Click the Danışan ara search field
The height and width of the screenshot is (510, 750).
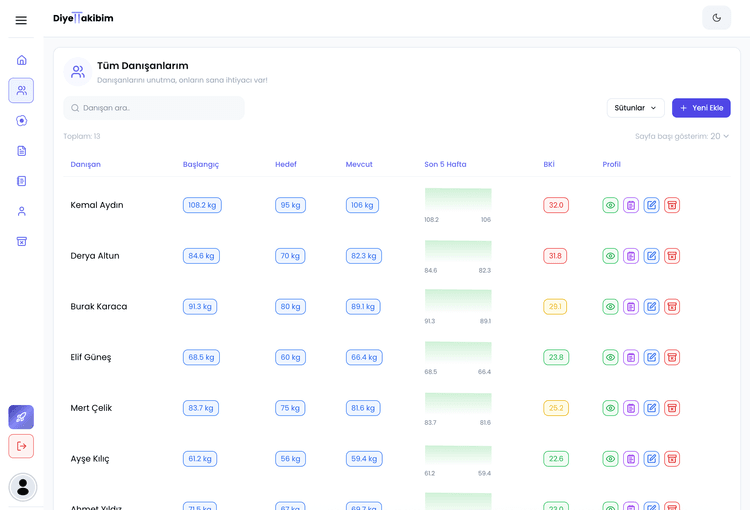pyautogui.click(x=155, y=108)
